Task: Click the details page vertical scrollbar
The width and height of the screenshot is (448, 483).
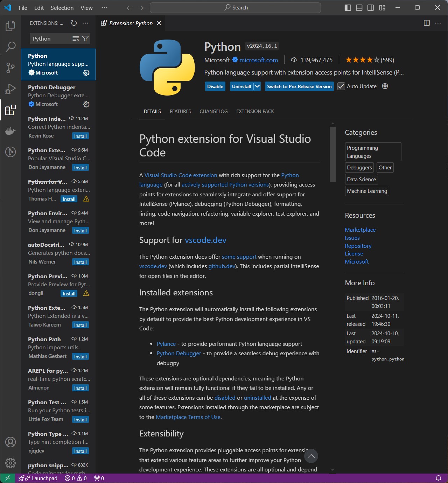Action: [x=332, y=154]
